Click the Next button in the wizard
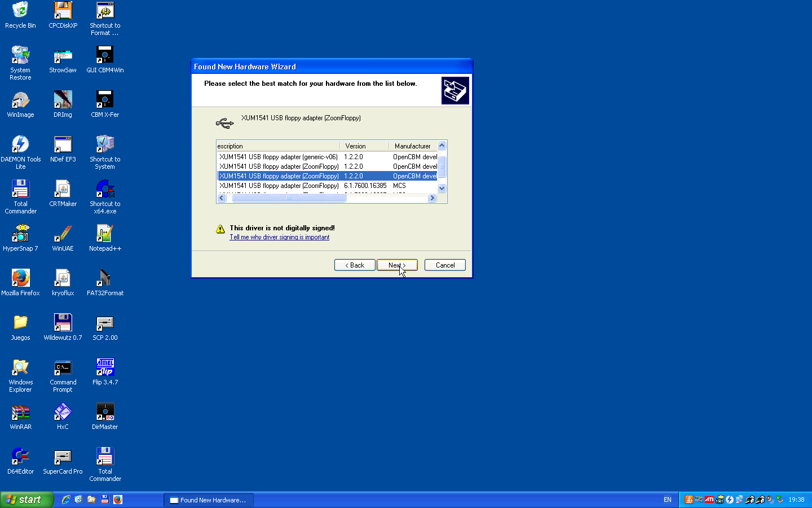This screenshot has height=508, width=812. pyautogui.click(x=397, y=265)
